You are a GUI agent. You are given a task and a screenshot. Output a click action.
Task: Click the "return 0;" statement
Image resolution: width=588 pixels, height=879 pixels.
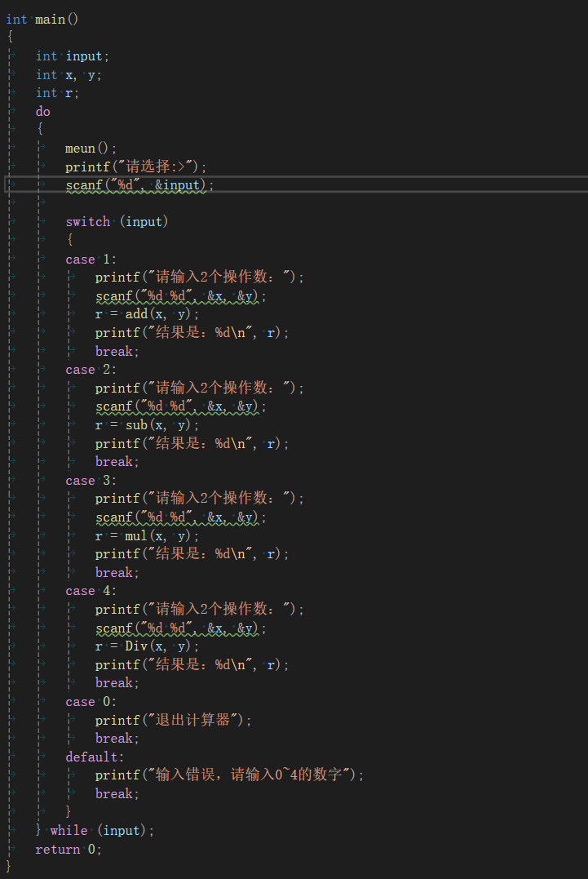pos(69,850)
